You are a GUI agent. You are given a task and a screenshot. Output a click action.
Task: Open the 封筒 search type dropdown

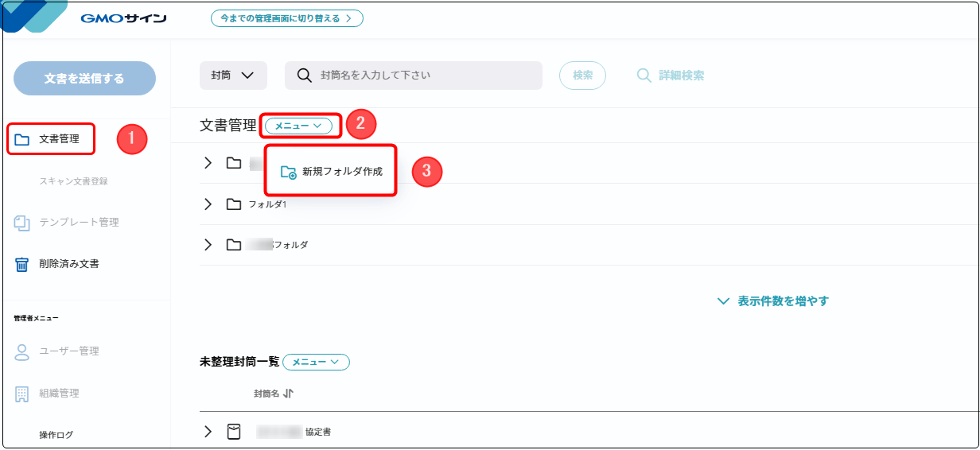pyautogui.click(x=233, y=76)
